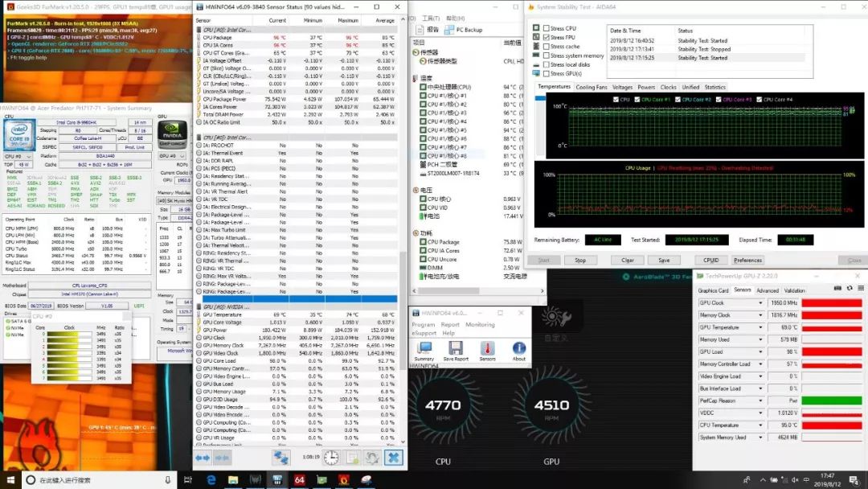Enable Stress cache checkbox
Viewport: 868px width, 489px height.
pyautogui.click(x=547, y=47)
